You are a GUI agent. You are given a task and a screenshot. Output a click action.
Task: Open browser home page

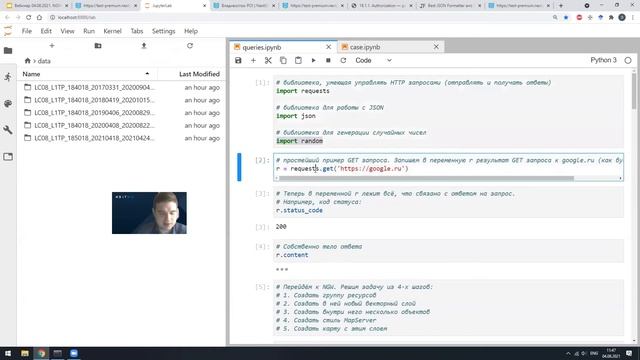click(39, 18)
